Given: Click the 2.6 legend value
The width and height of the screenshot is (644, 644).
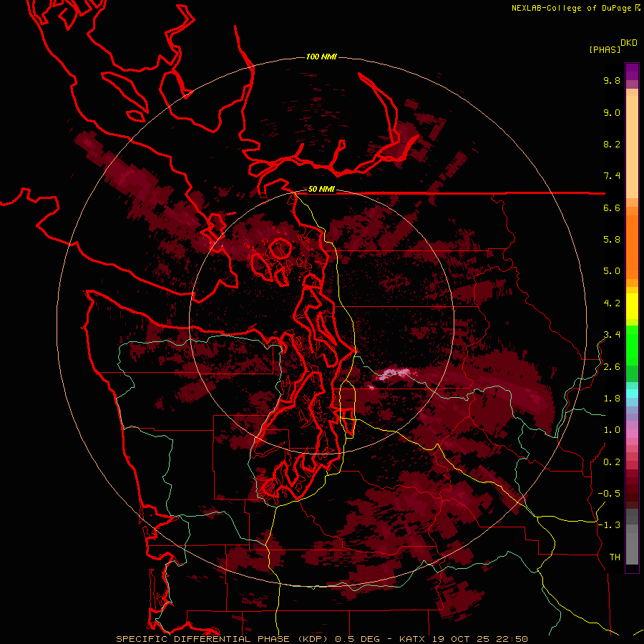Looking at the screenshot, I should [612, 367].
